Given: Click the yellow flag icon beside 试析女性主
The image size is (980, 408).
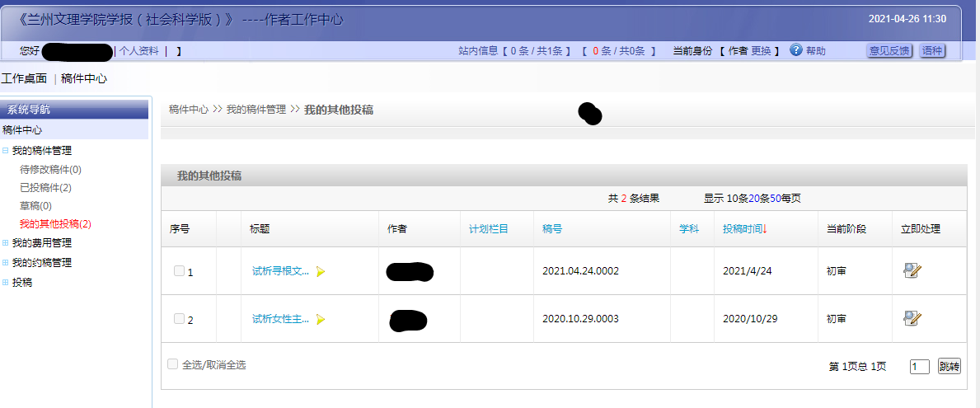Looking at the screenshot, I should [x=321, y=320].
